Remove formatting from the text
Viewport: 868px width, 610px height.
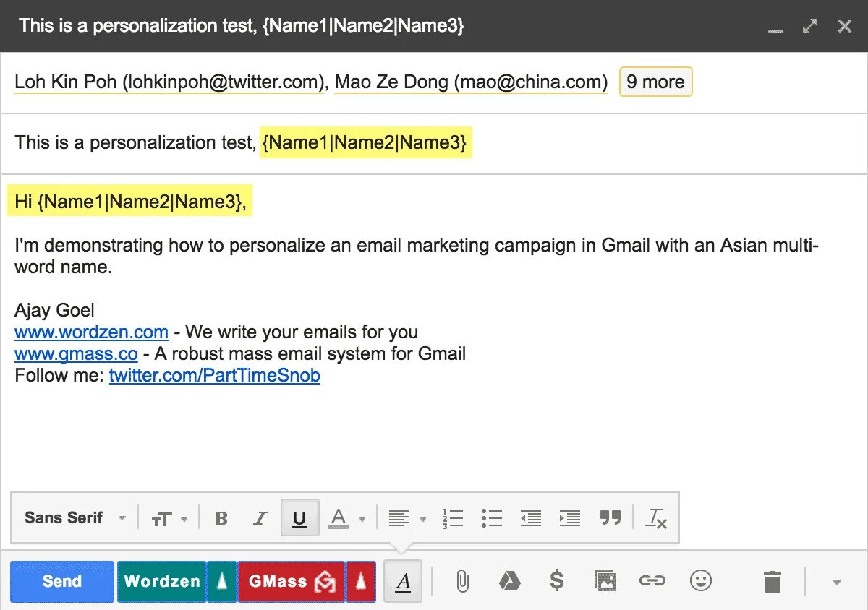coord(656,517)
